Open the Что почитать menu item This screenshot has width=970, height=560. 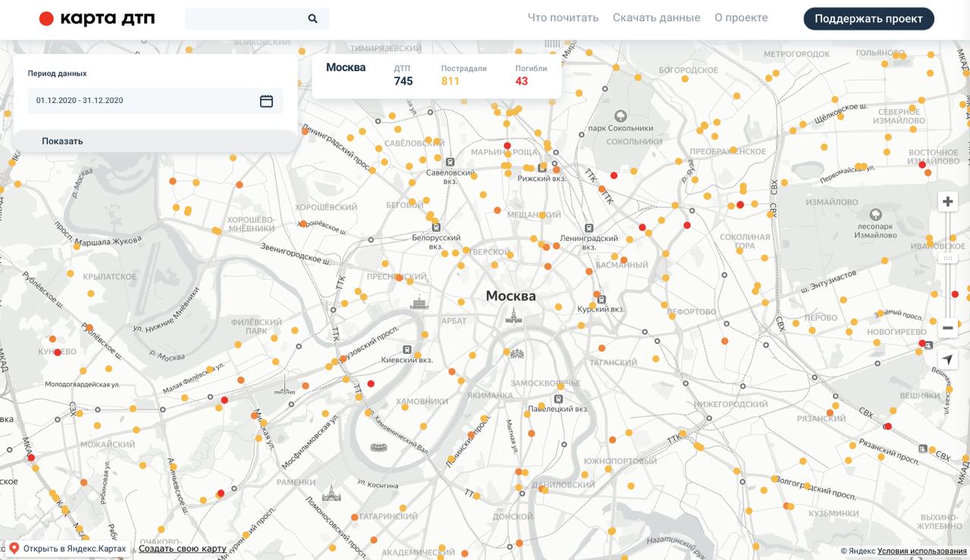563,18
